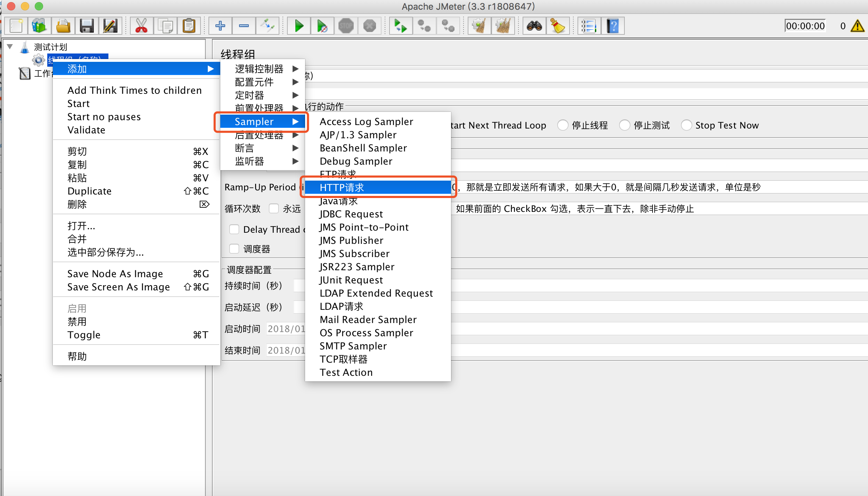Click the yellow warning triangle icon
868x496 pixels.
[857, 26]
